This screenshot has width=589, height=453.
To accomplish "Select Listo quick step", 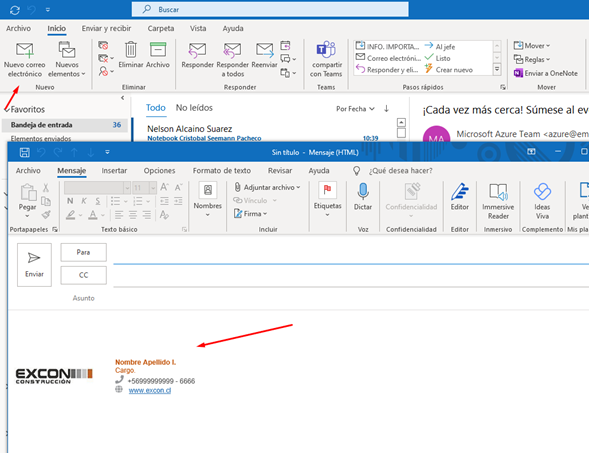I will pyautogui.click(x=438, y=58).
